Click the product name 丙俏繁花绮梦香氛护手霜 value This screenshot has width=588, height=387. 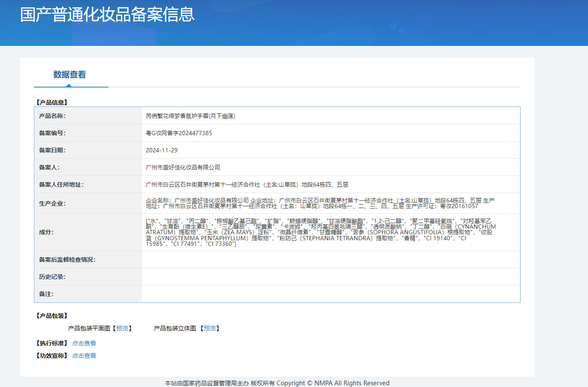pyautogui.click(x=190, y=116)
